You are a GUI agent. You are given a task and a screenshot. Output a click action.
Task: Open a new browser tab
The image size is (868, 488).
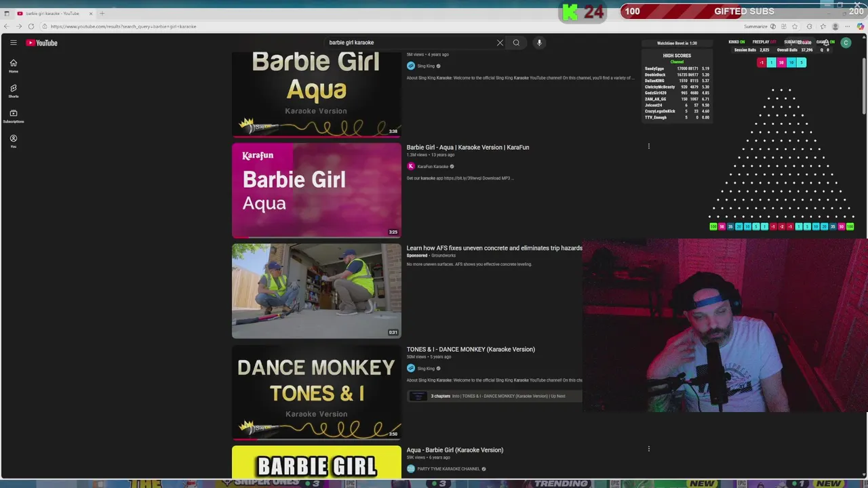(102, 14)
